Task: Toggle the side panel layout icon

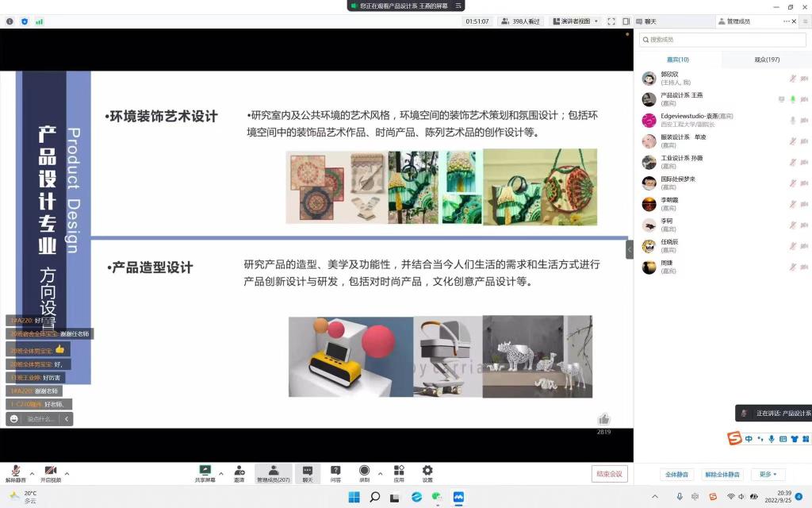Action: (x=626, y=21)
